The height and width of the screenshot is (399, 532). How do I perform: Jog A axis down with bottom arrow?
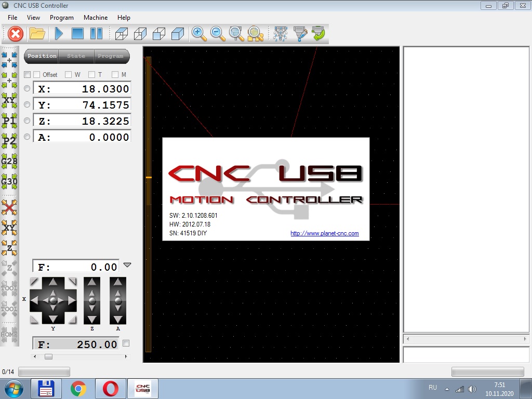pos(118,319)
